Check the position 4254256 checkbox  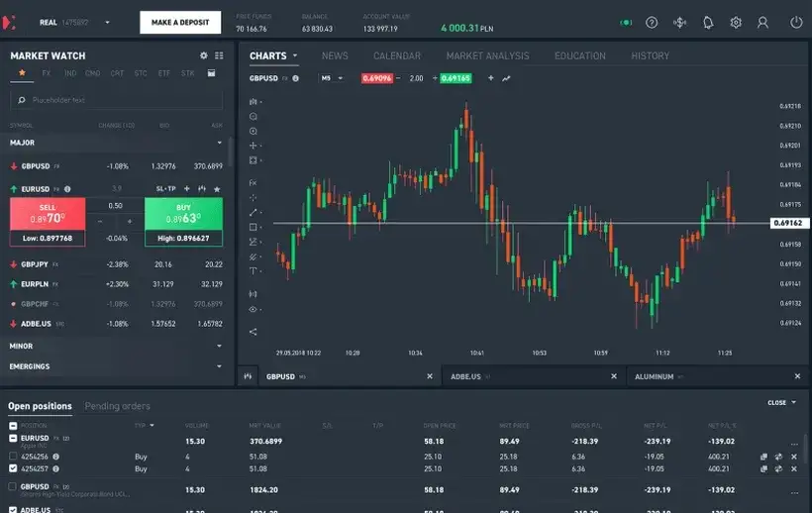coord(13,457)
